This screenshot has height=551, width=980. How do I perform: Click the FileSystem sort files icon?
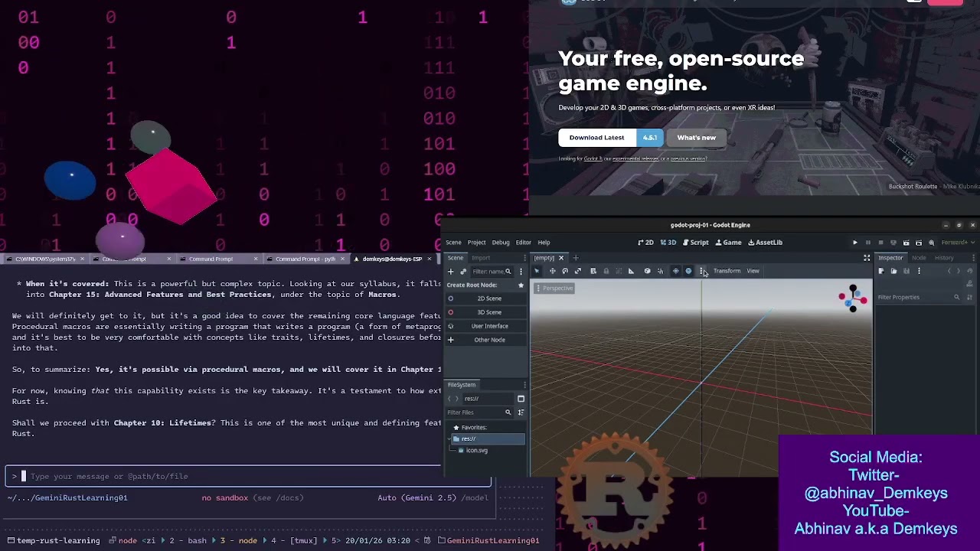coord(521,412)
